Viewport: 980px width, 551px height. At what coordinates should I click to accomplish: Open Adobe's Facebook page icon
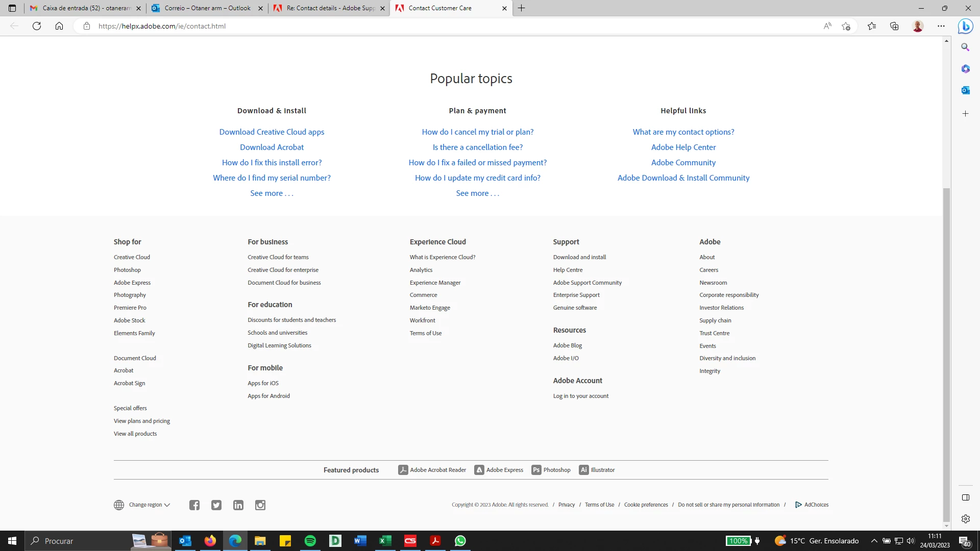point(194,505)
